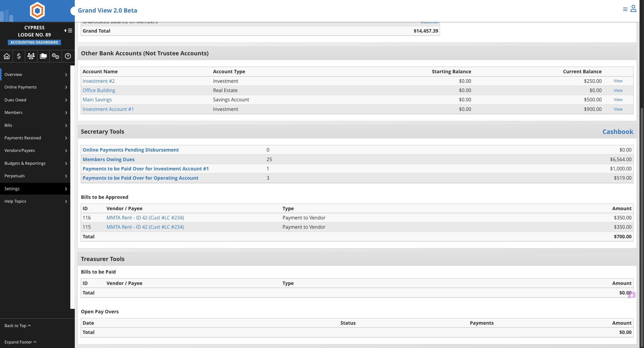Click the $250.00 Investment #2 balance
This screenshot has height=348, width=644.
pos(593,81)
